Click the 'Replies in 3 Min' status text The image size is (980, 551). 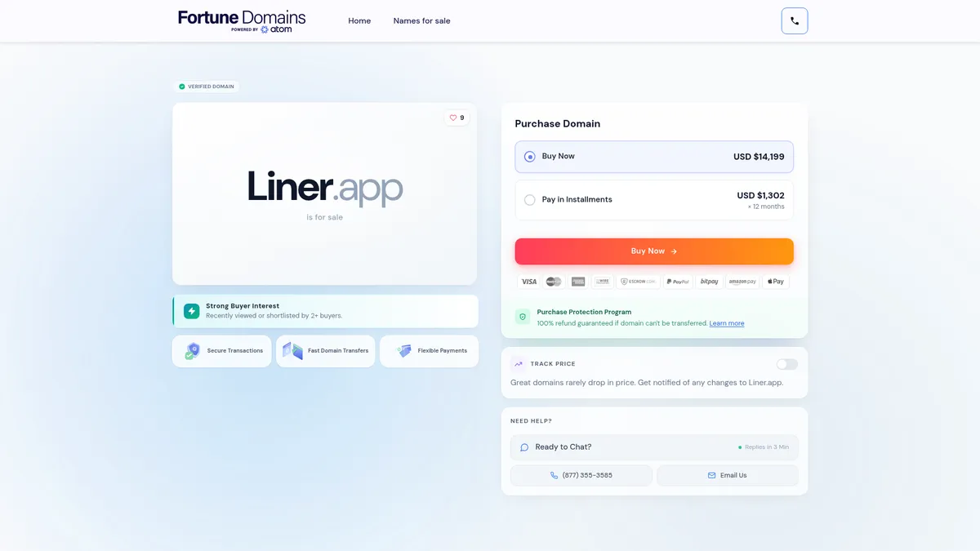click(767, 447)
